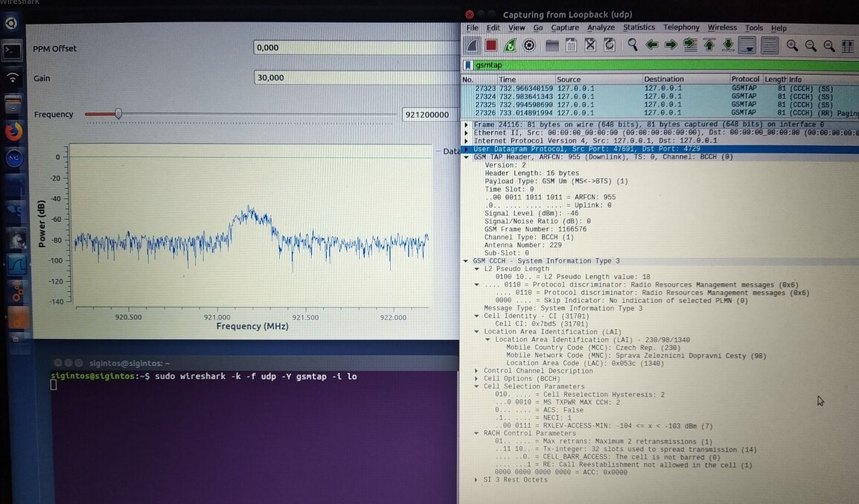
Task: Open a capture file with the folder icon
Action: click(x=552, y=45)
